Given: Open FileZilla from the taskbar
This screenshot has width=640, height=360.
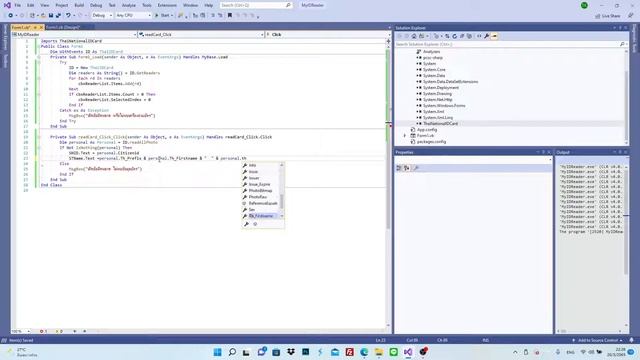Looking at the screenshot, I should [349, 352].
